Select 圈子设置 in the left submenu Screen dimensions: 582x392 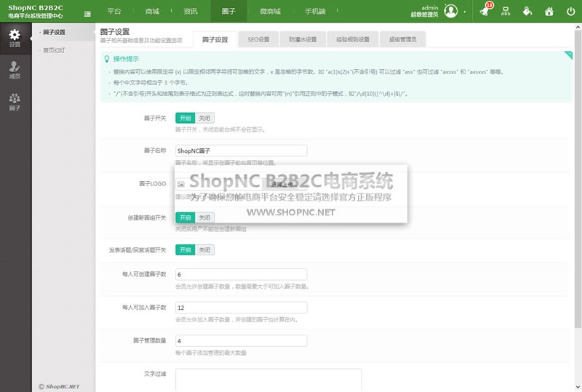point(54,32)
